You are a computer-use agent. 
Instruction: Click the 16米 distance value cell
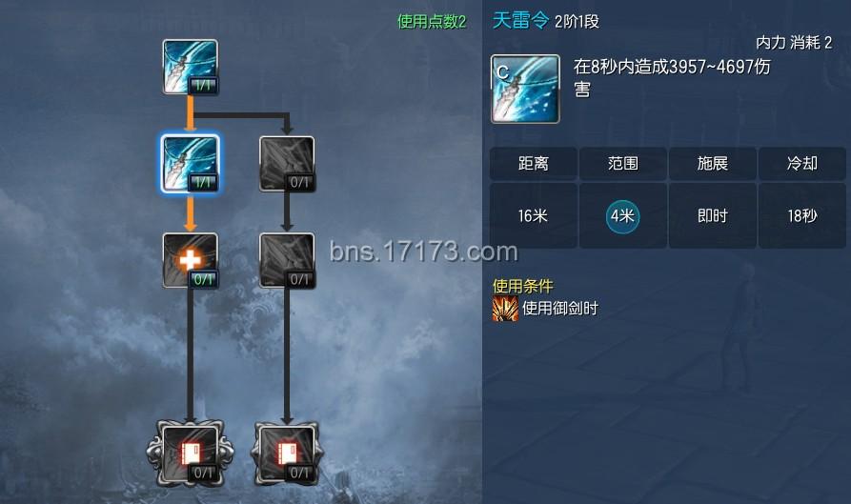(x=533, y=216)
